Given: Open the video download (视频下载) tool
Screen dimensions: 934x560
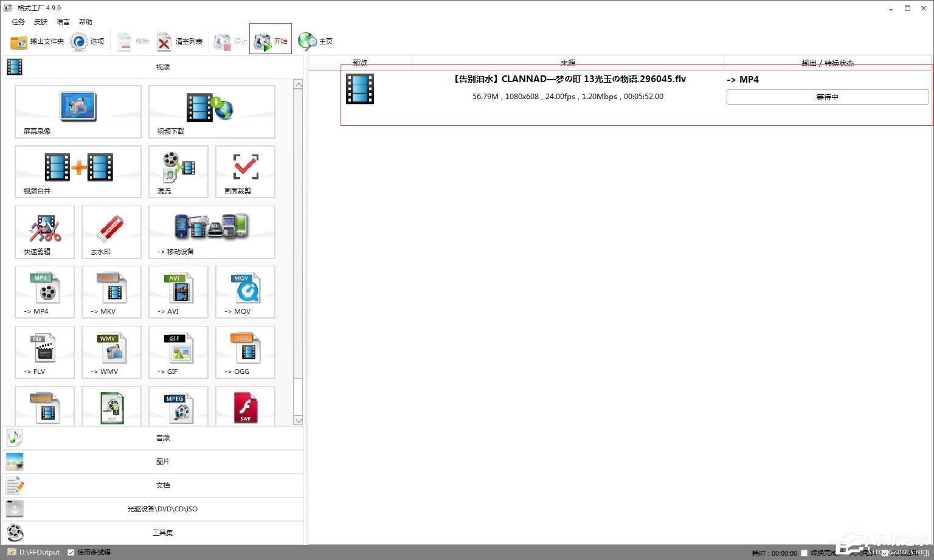Looking at the screenshot, I should coord(211,111).
